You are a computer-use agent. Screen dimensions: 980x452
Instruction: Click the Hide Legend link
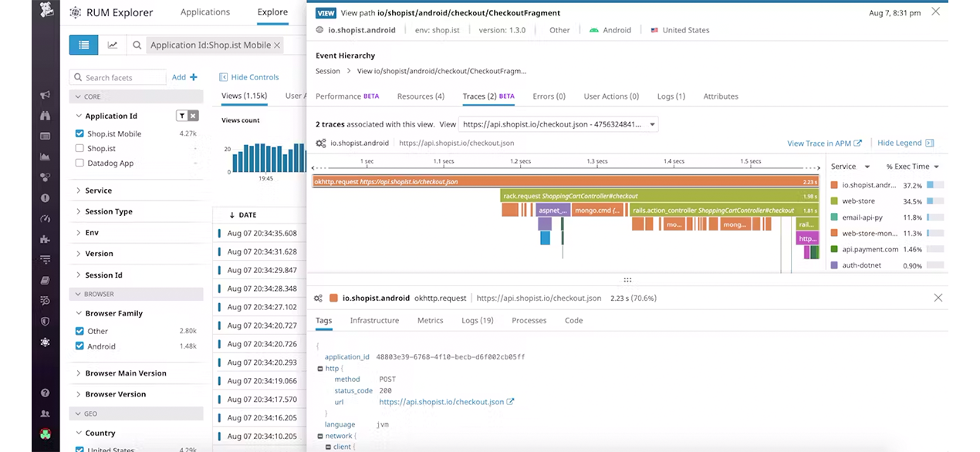click(906, 143)
